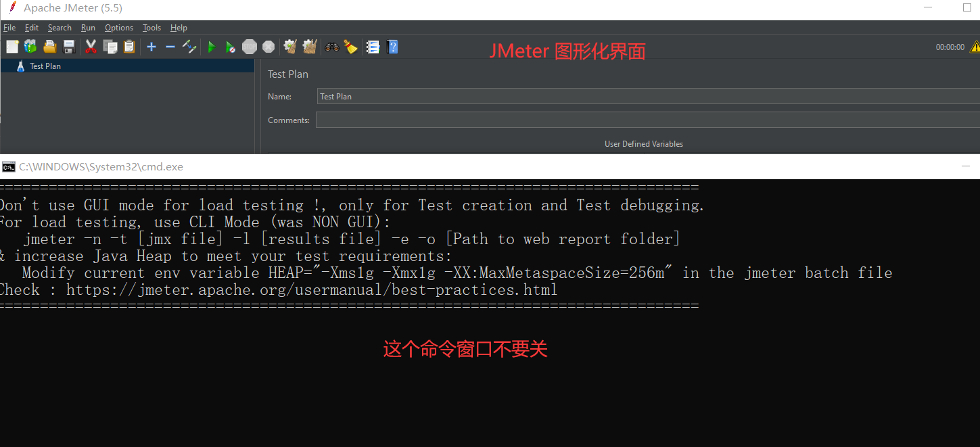Create a new test plan with New icon

[12, 47]
